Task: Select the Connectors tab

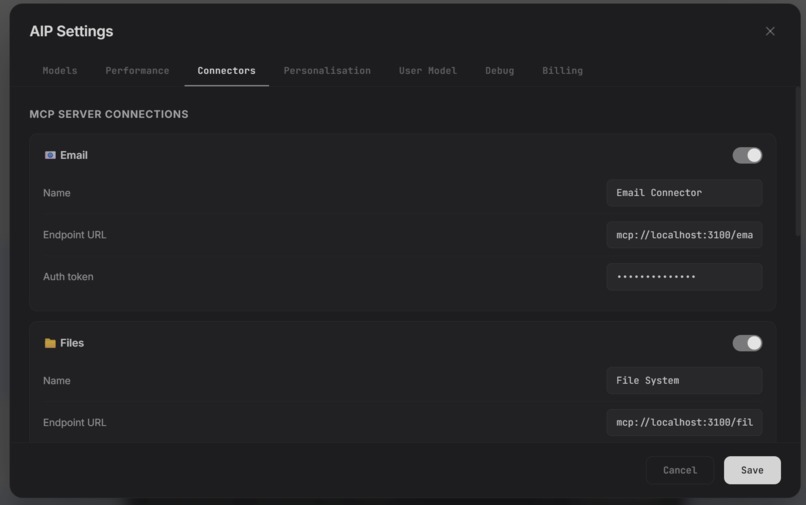Action: point(226,70)
